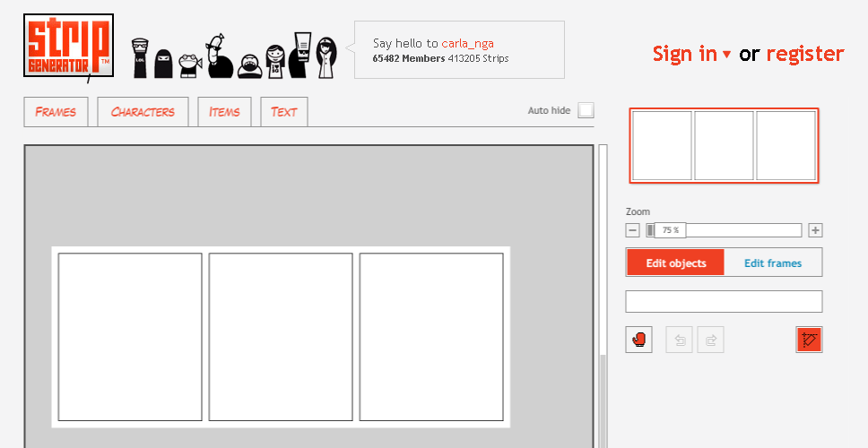Click the long-haired girl character
The width and height of the screenshot is (868, 448).
pos(326,57)
